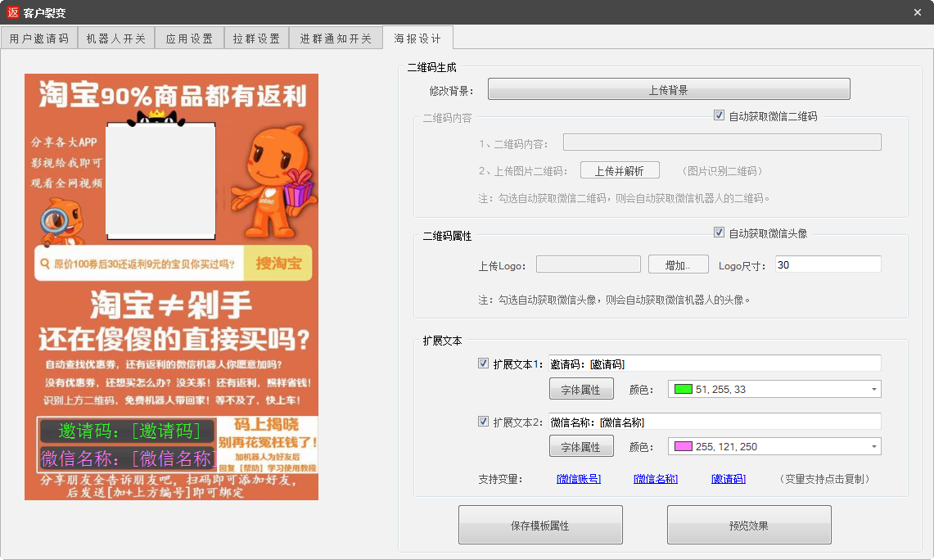Expand the 扩展文本2 color dropdown arrow

point(874,446)
